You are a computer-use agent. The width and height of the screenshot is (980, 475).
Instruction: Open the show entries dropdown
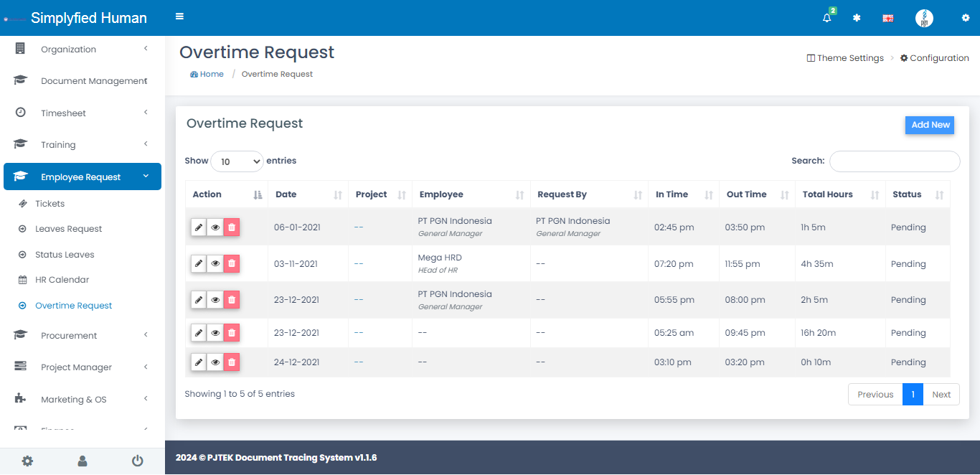[x=237, y=161]
